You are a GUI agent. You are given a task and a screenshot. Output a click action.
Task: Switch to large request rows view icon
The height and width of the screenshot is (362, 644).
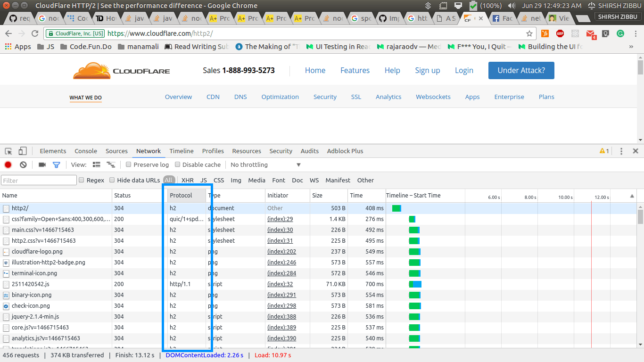pyautogui.click(x=97, y=165)
